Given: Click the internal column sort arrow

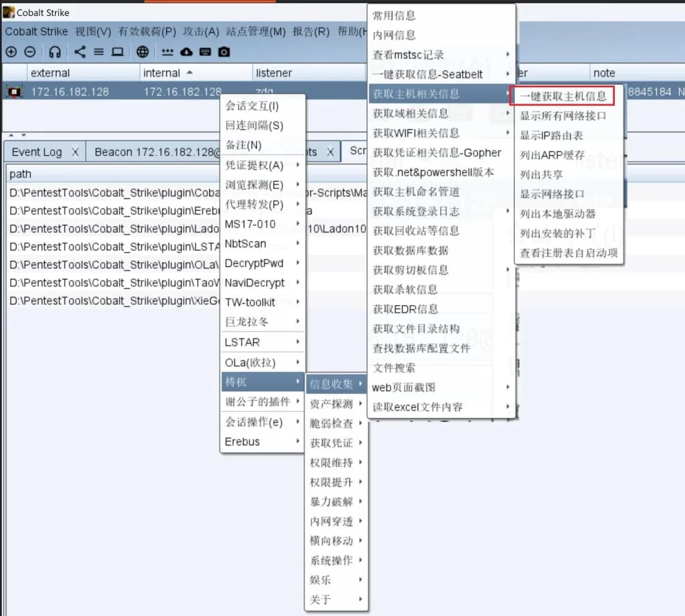Looking at the screenshot, I should tap(189, 72).
